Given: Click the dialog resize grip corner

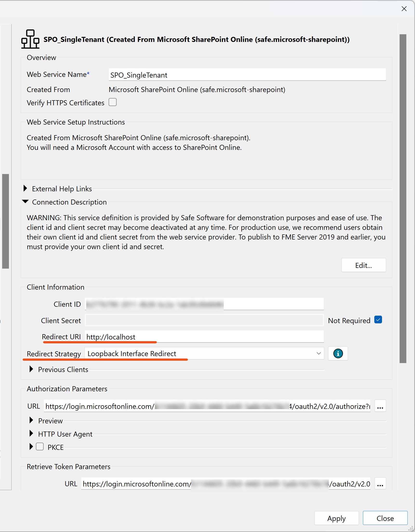Looking at the screenshot, I should (411, 528).
